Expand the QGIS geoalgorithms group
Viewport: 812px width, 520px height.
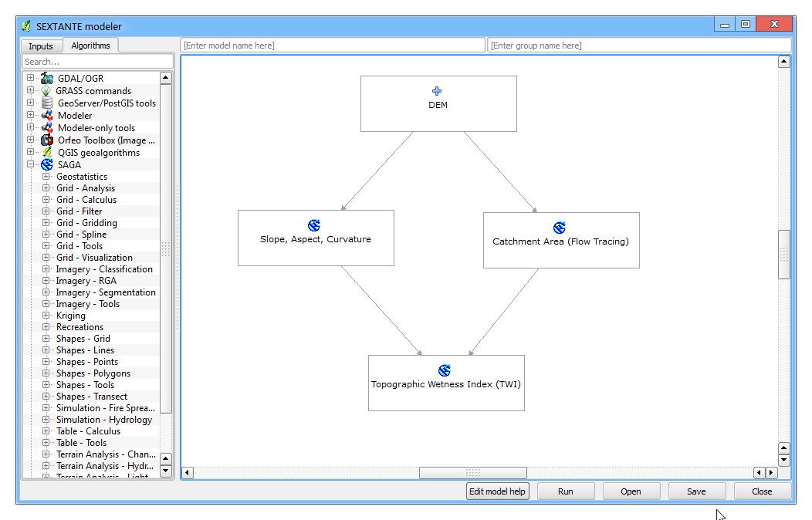click(x=31, y=152)
